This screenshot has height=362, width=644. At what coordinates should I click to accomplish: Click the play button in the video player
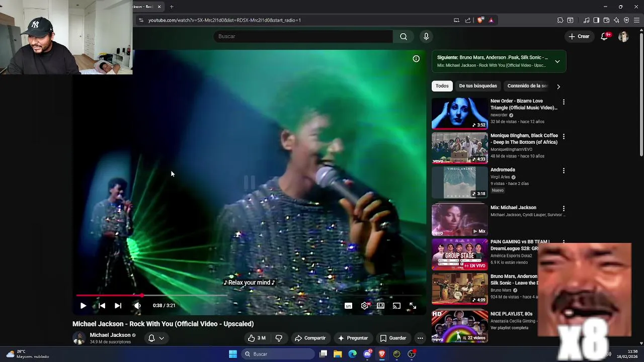[83, 306]
